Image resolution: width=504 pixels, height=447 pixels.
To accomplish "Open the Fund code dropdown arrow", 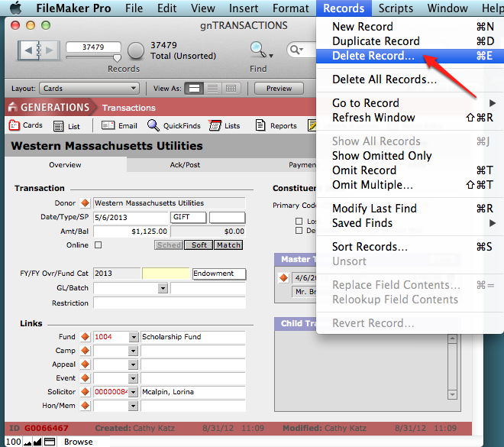I will click(x=134, y=337).
